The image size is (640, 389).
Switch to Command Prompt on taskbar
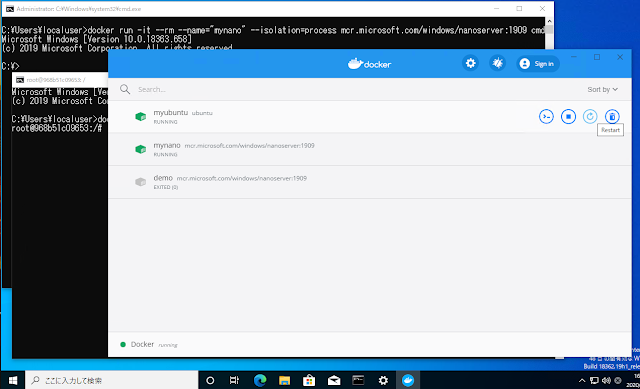[x=358, y=380]
